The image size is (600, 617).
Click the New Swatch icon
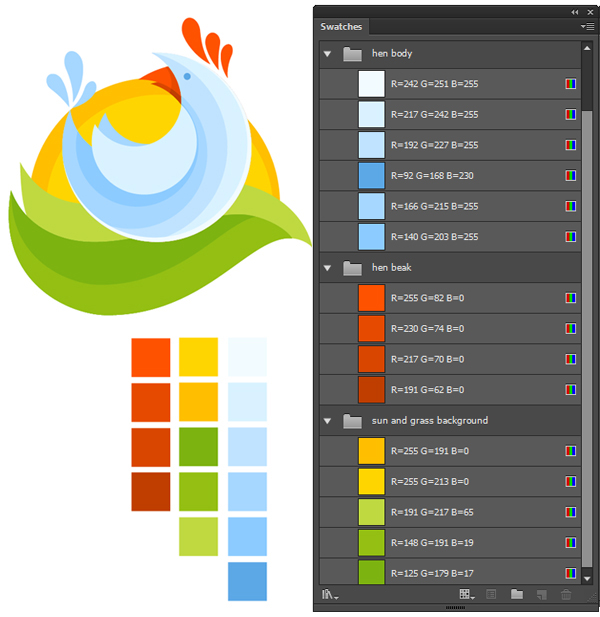[x=542, y=595]
